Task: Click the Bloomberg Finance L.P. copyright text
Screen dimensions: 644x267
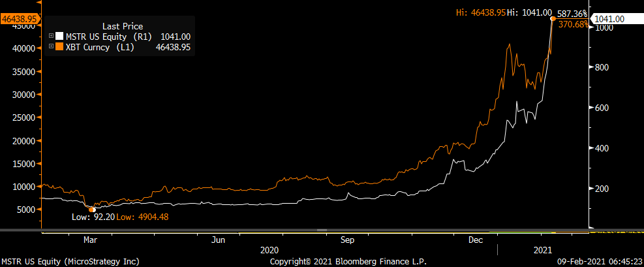Action: click(348, 262)
